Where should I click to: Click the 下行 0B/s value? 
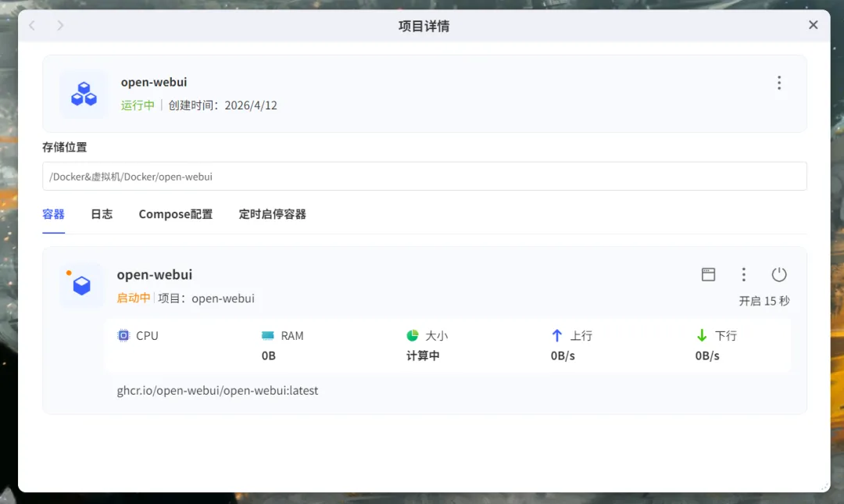click(707, 356)
